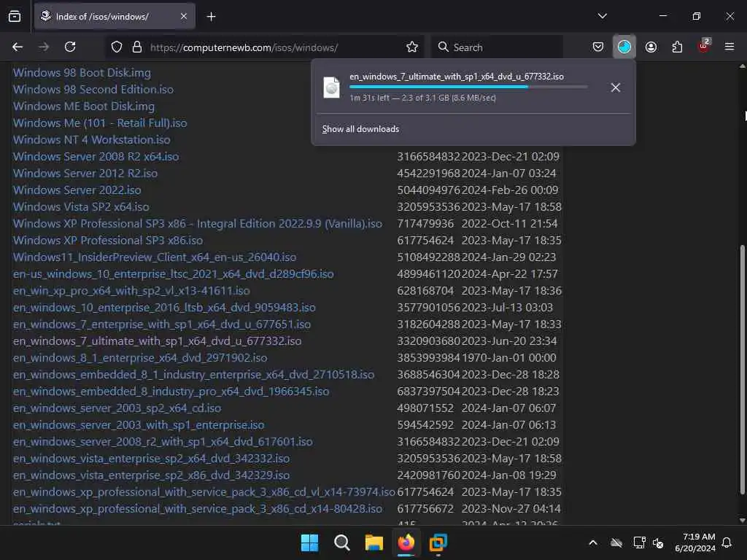Toggle the downloads panel button

point(624,47)
